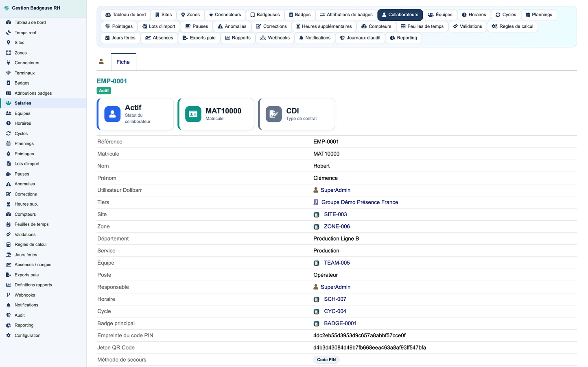588x367 pixels.
Task: Click the QR token value d4b3d43084d49b7fb668eea463a8af93ff547bfa
Action: 369,347
